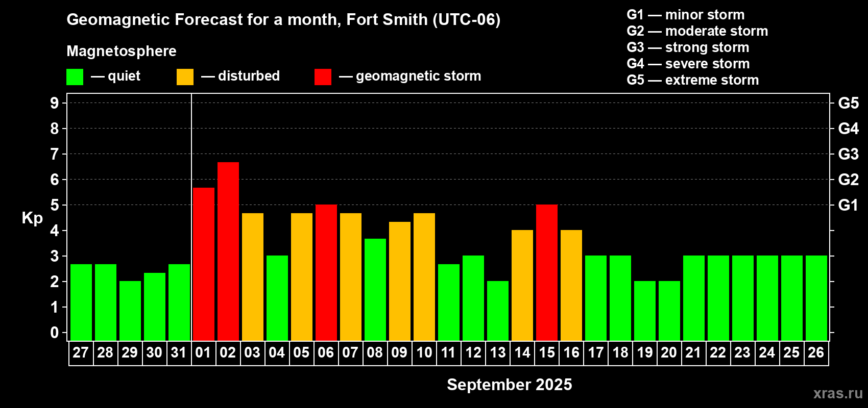Click the Kp axis label
Image resolution: width=868 pixels, height=408 pixels.
coord(32,218)
